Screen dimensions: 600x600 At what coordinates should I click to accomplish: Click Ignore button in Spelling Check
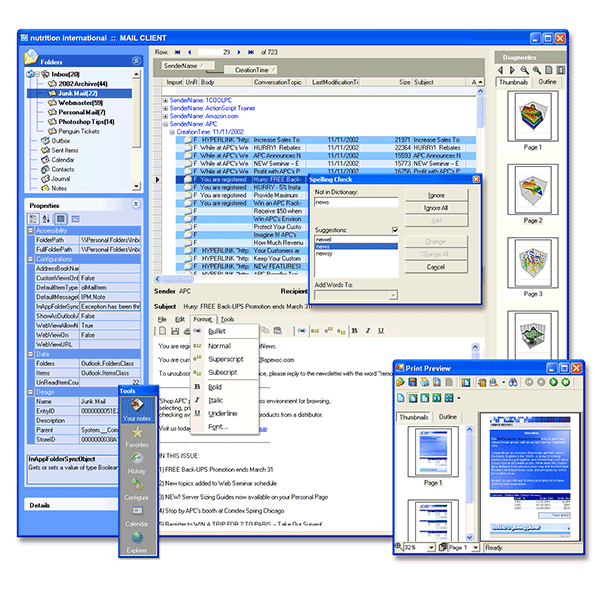(436, 195)
